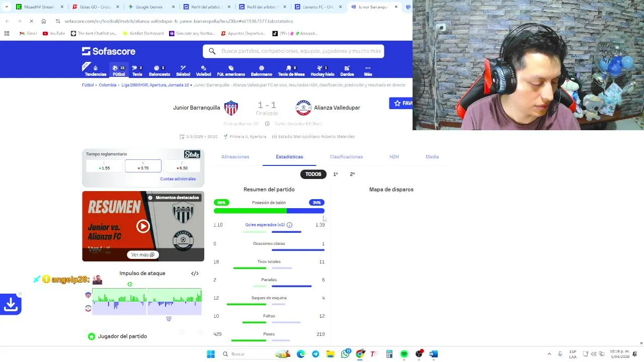
Task: Switch to the Media tab
Action: pyautogui.click(x=432, y=157)
